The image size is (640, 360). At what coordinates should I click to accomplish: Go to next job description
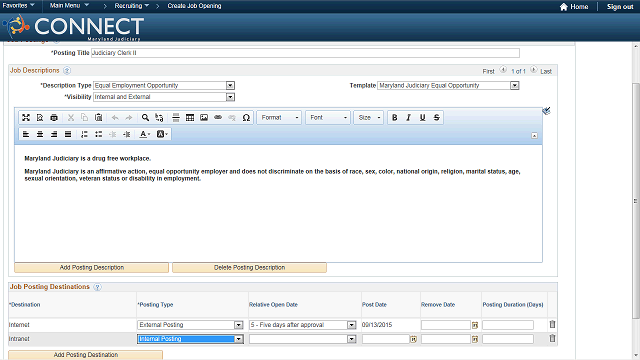click(533, 70)
